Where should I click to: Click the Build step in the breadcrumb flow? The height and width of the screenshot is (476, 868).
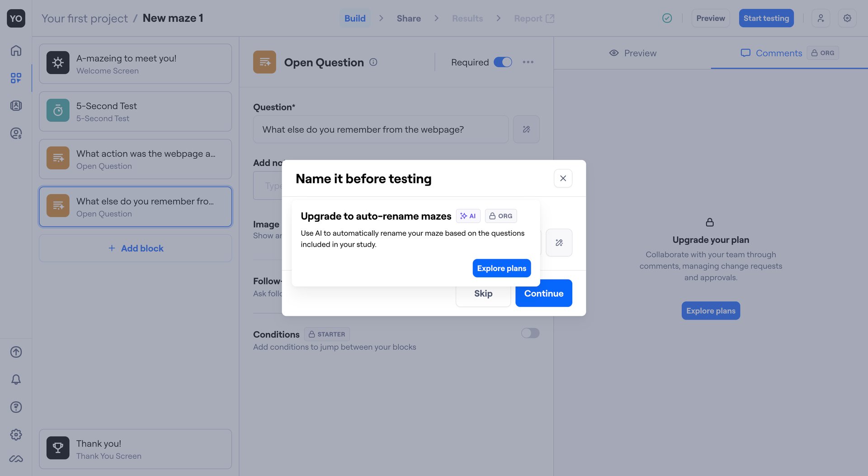[355, 18]
